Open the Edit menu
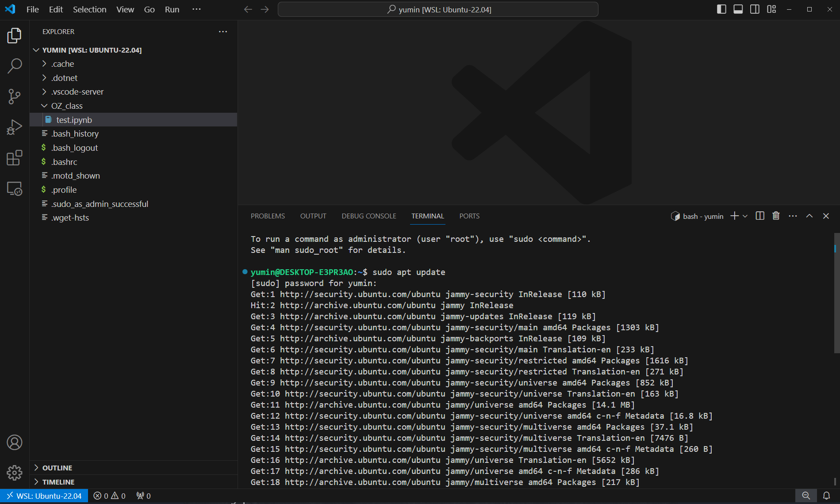 (56, 9)
